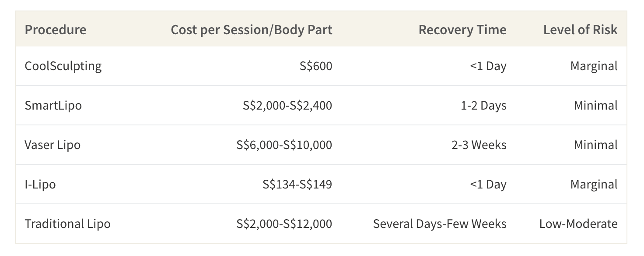644x256 pixels.
Task: Select the Vaser Lipo procedure cell
Action: (x=52, y=145)
